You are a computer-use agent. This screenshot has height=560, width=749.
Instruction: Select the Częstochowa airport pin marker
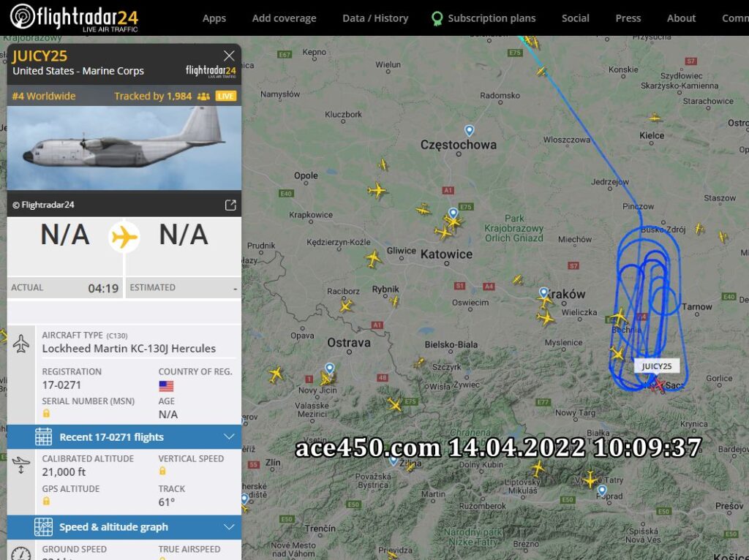tap(469, 130)
